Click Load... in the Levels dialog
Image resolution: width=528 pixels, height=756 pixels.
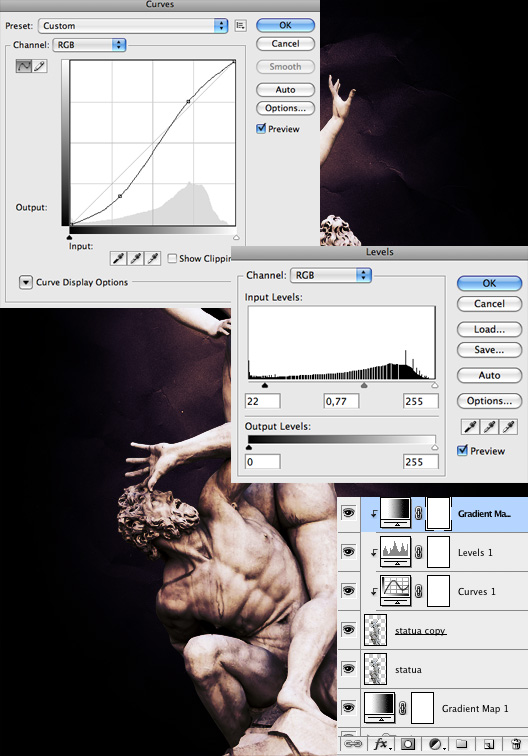(x=489, y=329)
